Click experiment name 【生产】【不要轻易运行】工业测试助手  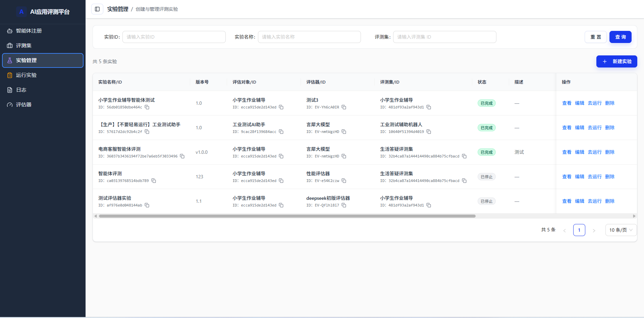point(139,125)
